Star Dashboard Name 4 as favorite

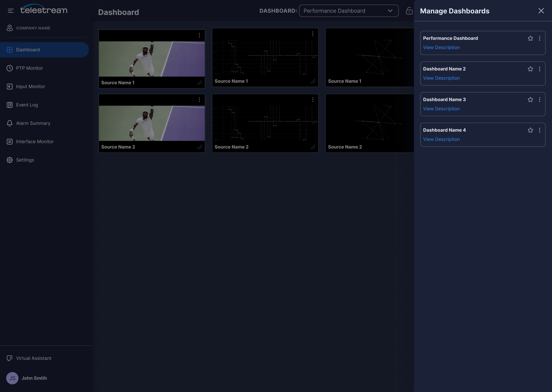[x=530, y=130]
